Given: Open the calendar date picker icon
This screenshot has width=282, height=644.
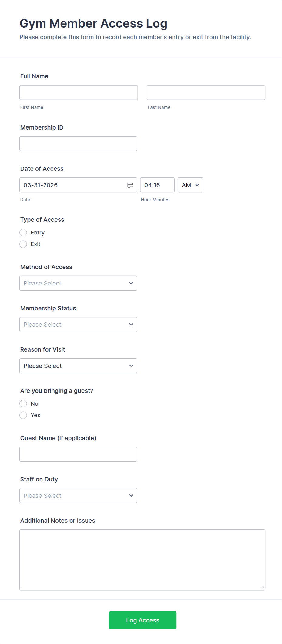Looking at the screenshot, I should 130,185.
